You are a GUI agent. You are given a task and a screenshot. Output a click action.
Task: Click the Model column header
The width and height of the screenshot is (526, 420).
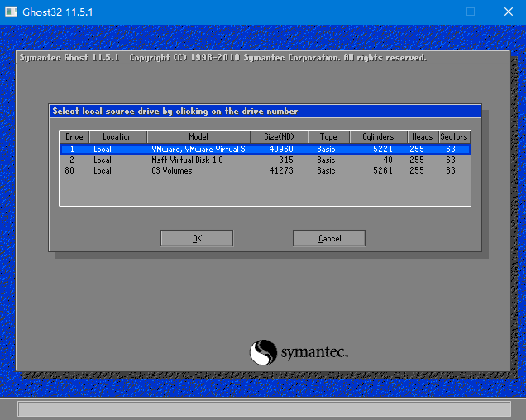click(198, 136)
